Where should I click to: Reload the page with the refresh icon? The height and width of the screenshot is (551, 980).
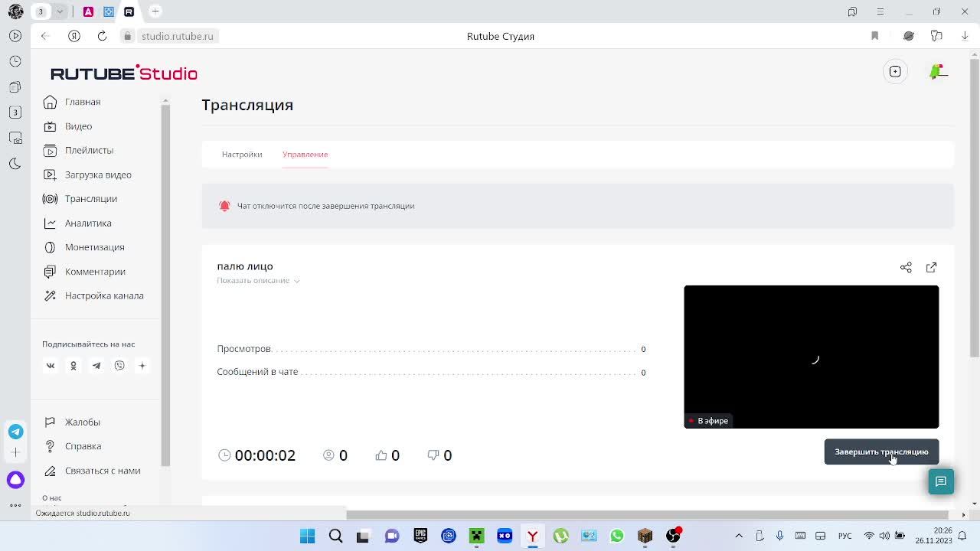(x=102, y=36)
